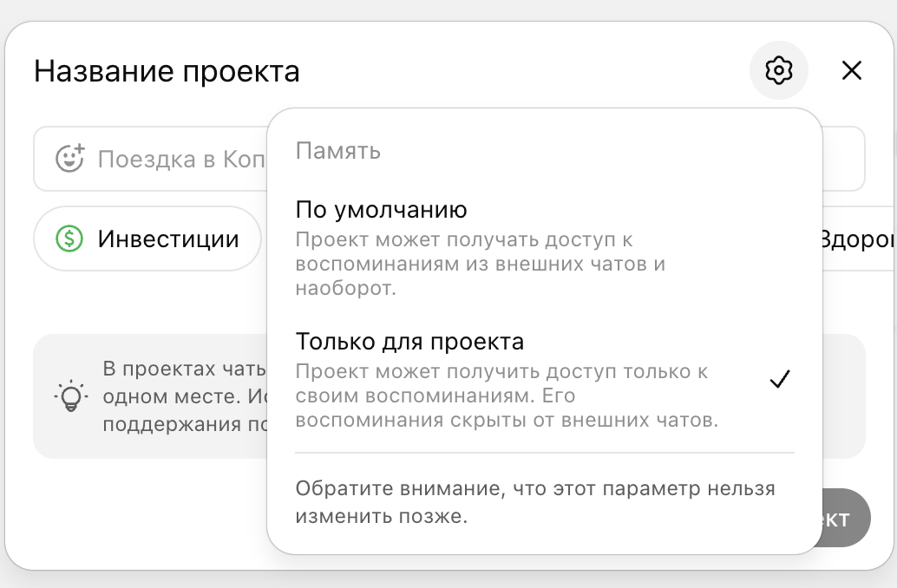Screen dimensions: 897x588
Task: Open the project settings gear icon
Action: (x=778, y=70)
